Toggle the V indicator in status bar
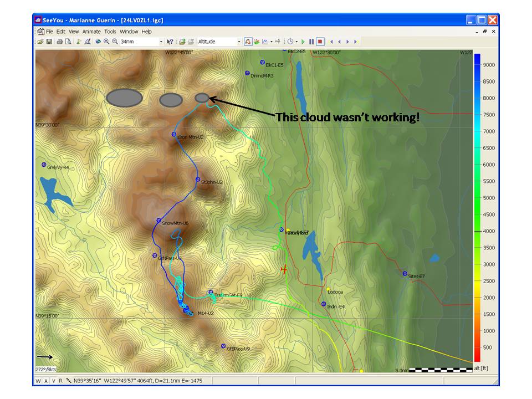Viewport: 532px width, 399px height. point(53,381)
